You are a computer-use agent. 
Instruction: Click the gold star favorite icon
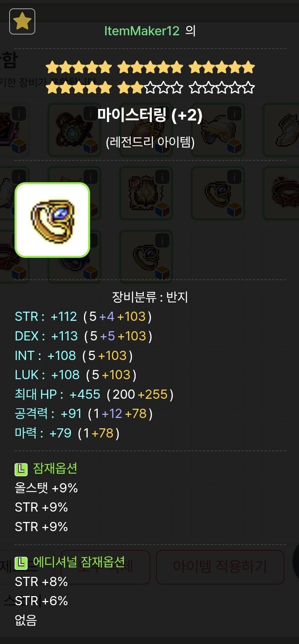[22, 21]
